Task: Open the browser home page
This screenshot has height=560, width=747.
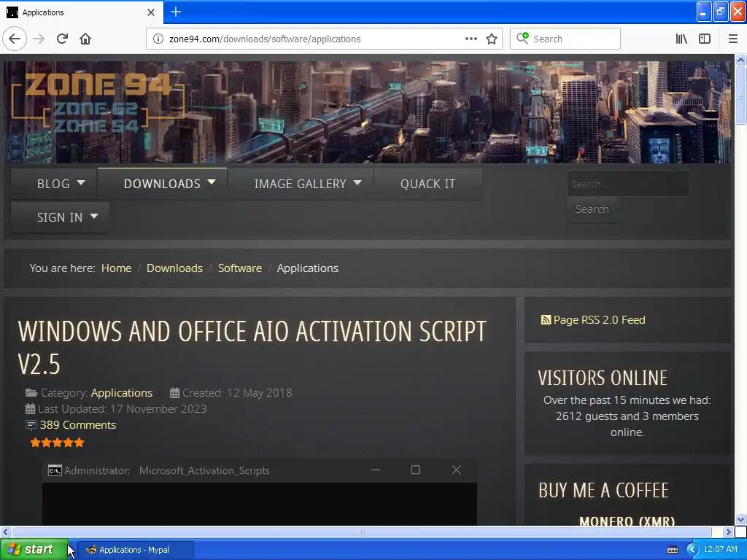Action: (x=85, y=39)
